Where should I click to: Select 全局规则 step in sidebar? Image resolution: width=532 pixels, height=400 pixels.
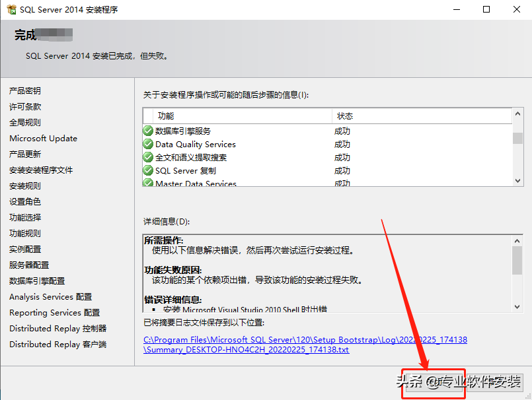coord(25,122)
